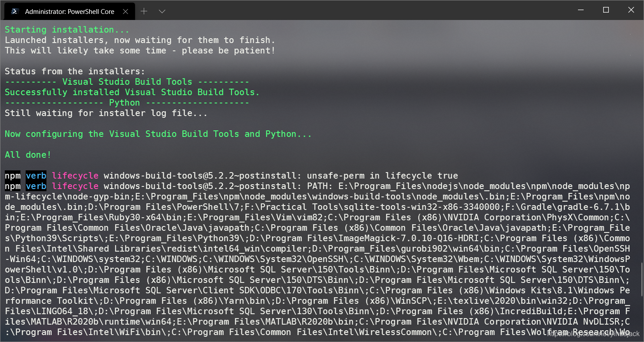The width and height of the screenshot is (644, 342).
Task: Click the PowerShell icon on the active tab
Action: (x=15, y=11)
